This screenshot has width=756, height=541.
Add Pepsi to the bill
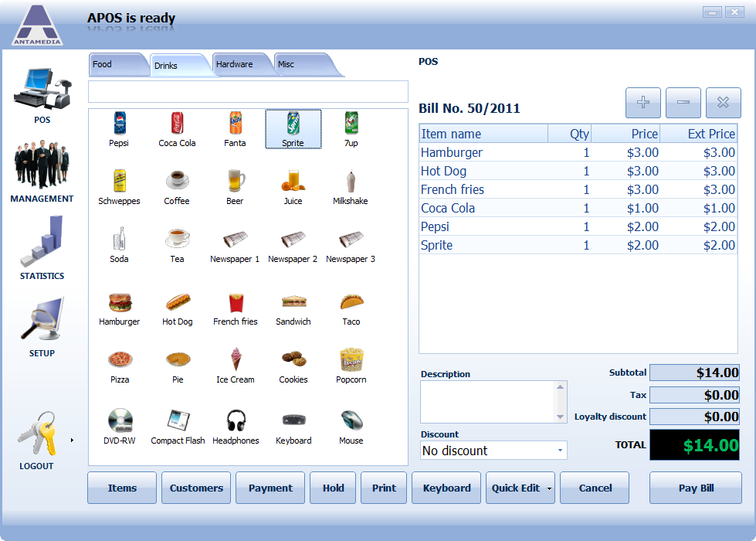click(119, 129)
